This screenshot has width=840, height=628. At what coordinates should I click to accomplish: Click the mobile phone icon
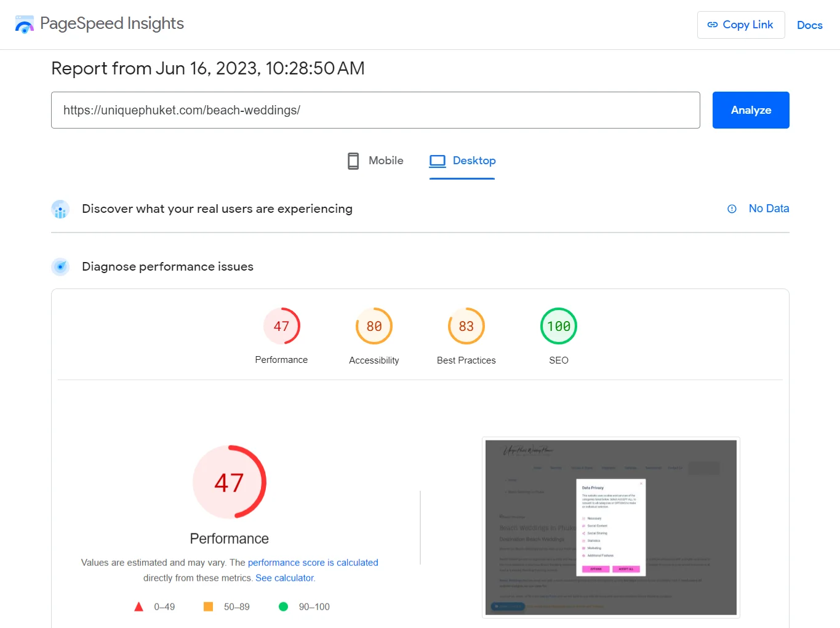pyautogui.click(x=353, y=161)
